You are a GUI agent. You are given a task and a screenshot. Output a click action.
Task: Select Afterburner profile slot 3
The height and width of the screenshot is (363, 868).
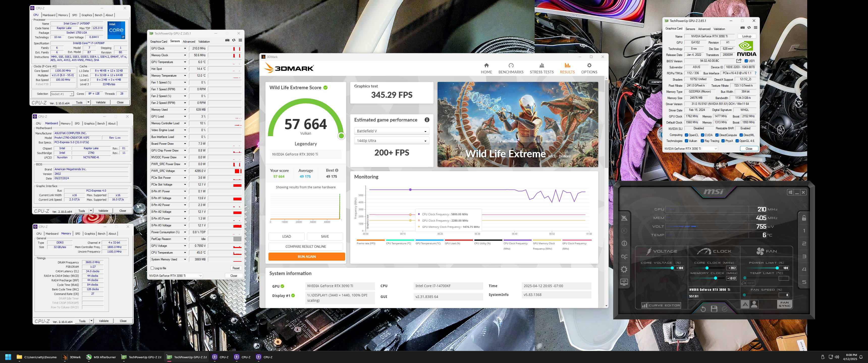click(x=804, y=256)
